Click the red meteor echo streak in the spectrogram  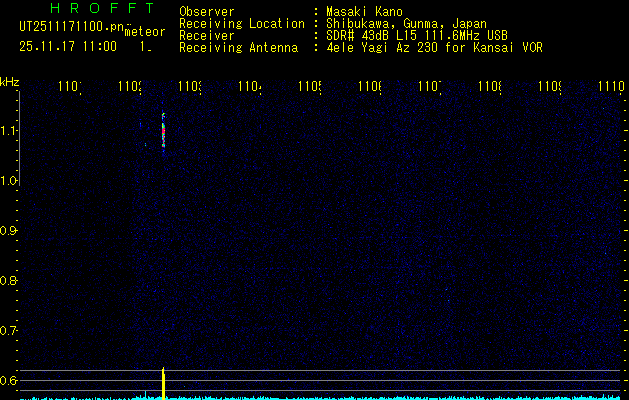(x=163, y=131)
